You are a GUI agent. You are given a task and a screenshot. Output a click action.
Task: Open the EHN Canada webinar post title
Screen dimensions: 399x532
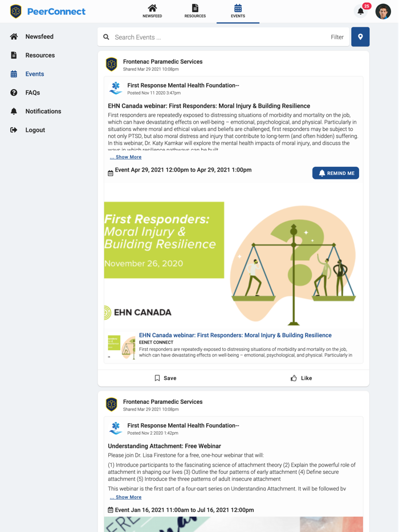coord(209,106)
